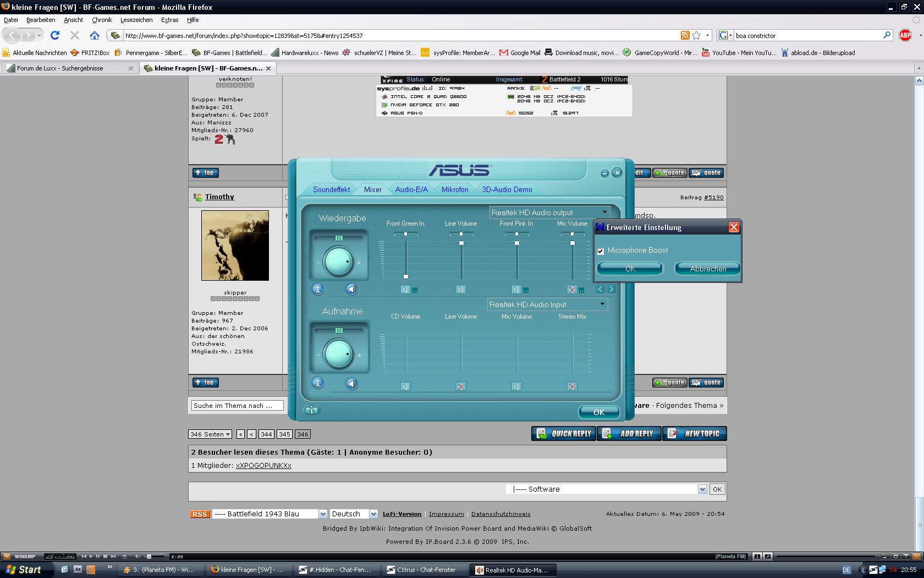The height and width of the screenshot is (578, 924).
Task: Adjust Front Pink In balance slider
Action: (516, 234)
